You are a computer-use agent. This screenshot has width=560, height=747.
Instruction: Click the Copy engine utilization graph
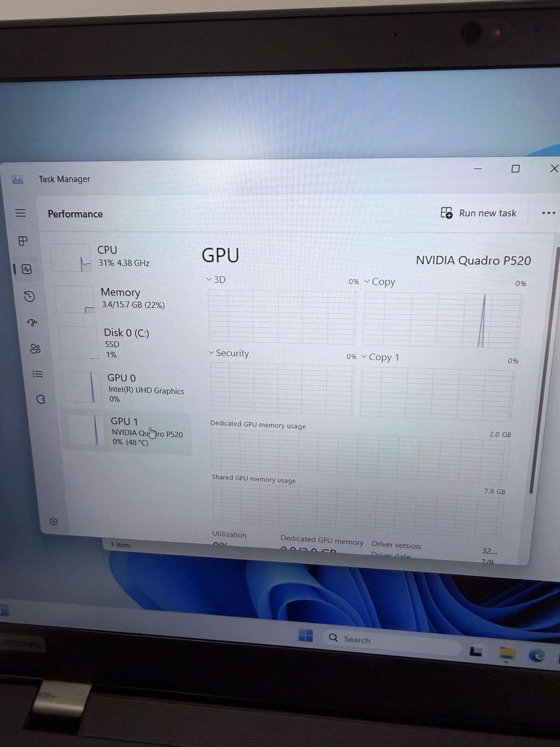(442, 320)
